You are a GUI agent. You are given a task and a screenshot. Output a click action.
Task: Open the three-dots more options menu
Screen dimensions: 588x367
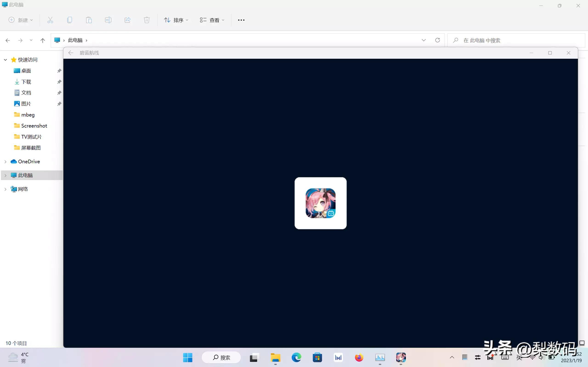click(x=241, y=20)
